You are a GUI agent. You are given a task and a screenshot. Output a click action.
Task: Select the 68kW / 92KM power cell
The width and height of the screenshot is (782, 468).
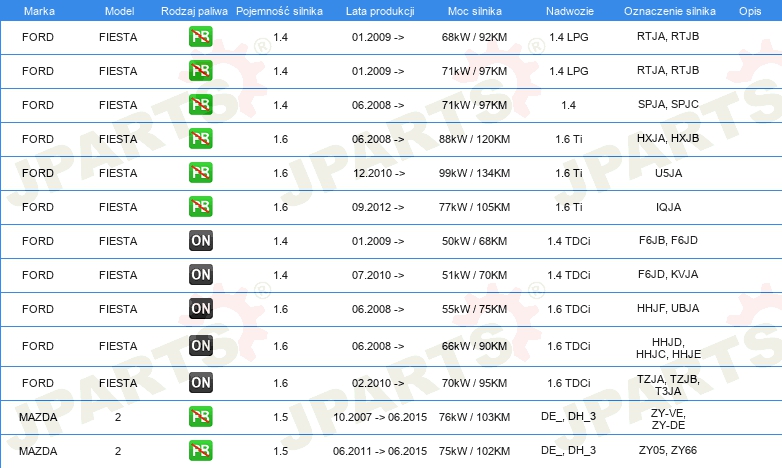474,37
